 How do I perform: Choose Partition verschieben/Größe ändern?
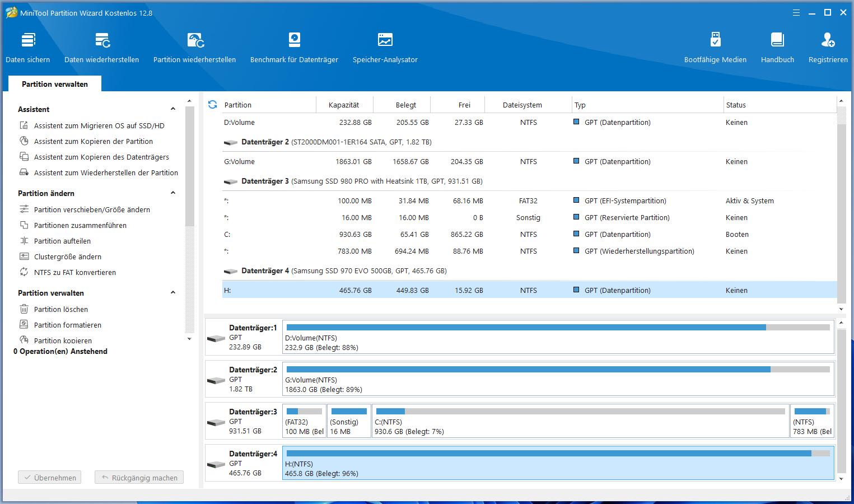coord(92,210)
